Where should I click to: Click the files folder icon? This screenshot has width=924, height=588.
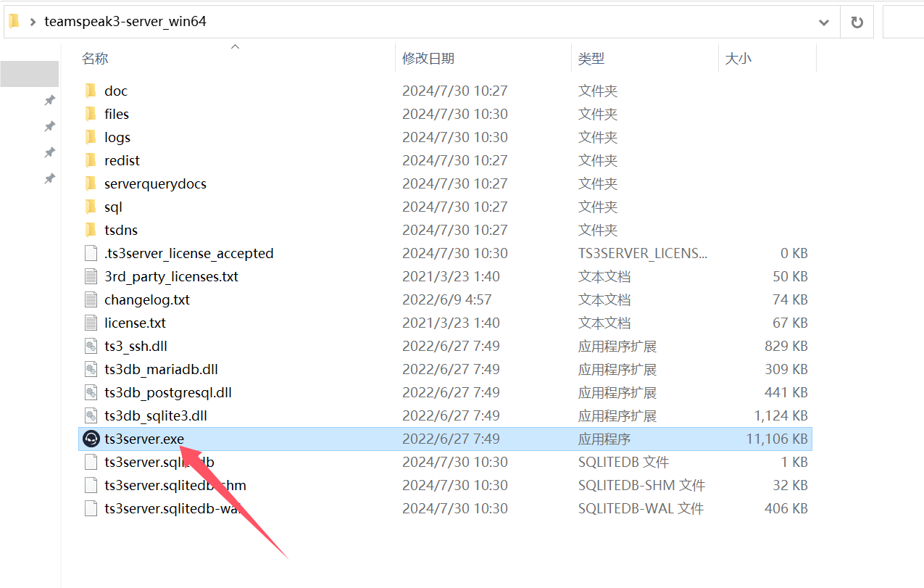(91, 114)
